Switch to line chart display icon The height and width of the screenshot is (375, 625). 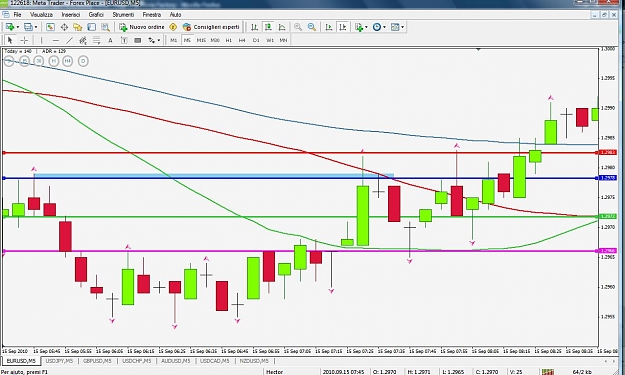[282, 27]
